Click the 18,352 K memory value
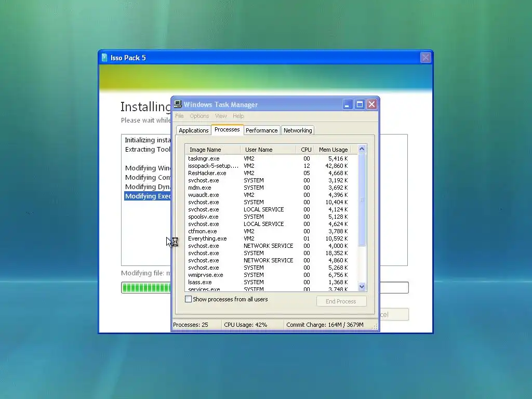 click(337, 253)
